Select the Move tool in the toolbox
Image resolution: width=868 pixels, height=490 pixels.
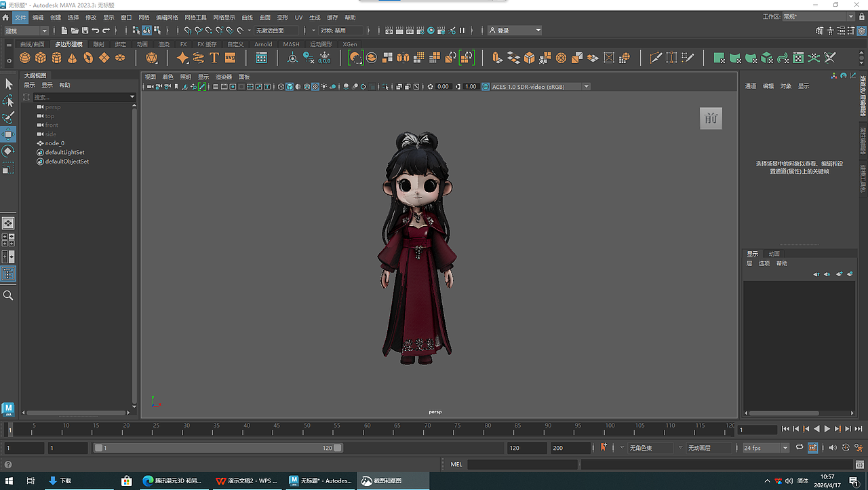tap(8, 134)
